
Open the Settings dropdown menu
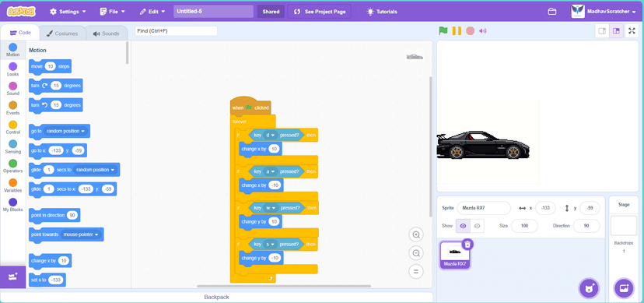(68, 12)
